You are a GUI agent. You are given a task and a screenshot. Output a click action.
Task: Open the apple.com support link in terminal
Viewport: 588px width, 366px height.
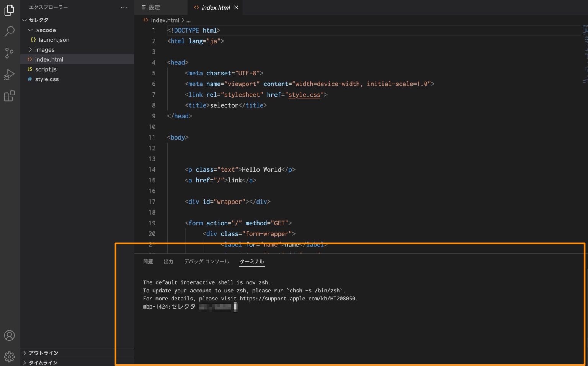pos(298,299)
